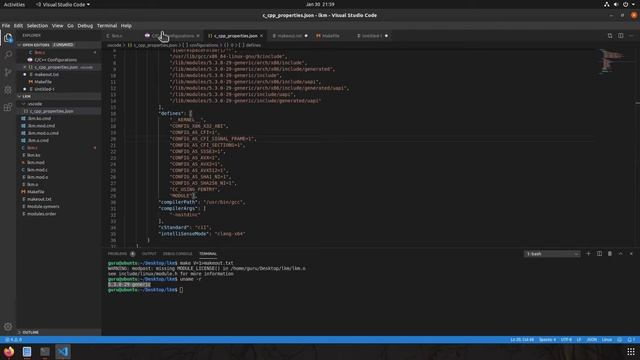
Task: Click the feedback smiley in status bar
Action: point(620,340)
